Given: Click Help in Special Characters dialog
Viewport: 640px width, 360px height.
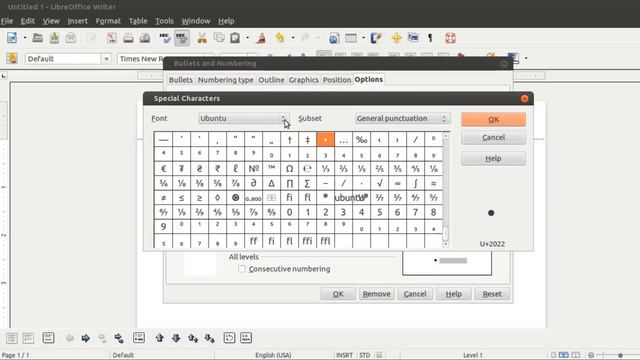Looking at the screenshot, I should pyautogui.click(x=493, y=158).
